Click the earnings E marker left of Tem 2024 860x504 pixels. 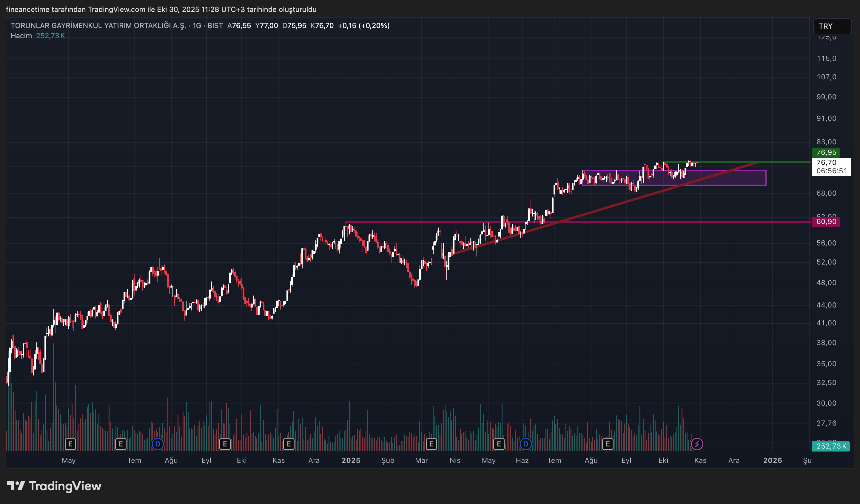(121, 444)
